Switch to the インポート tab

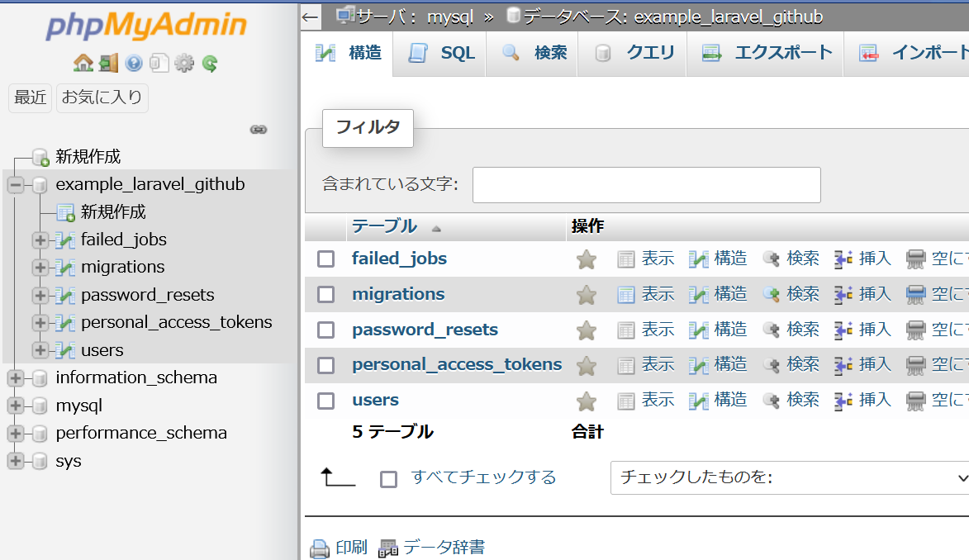pos(907,54)
